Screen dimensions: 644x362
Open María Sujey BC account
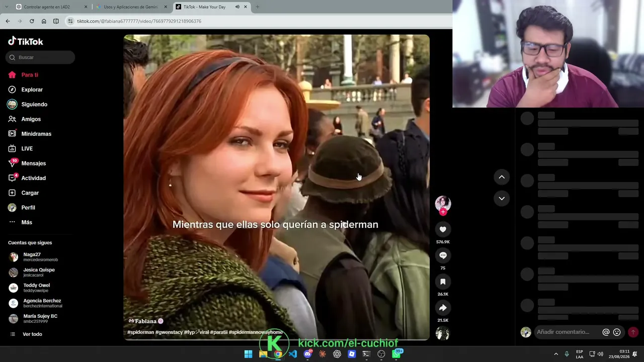pyautogui.click(x=40, y=318)
